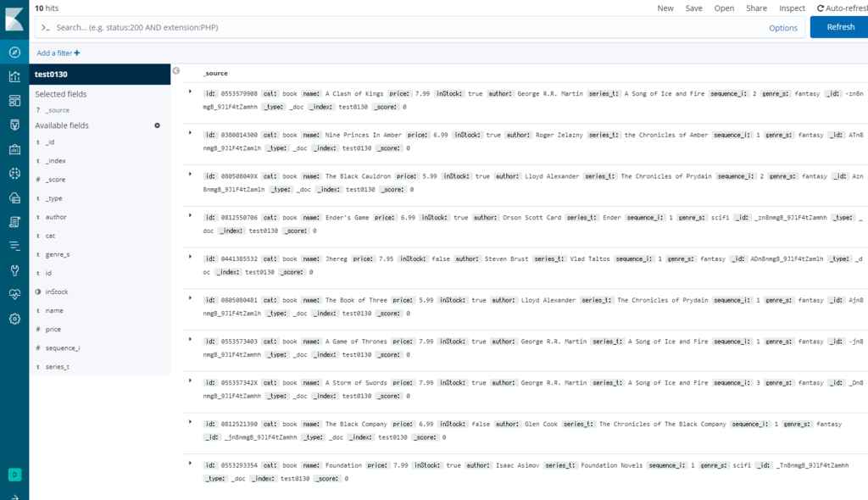Open the Canvas icon in sidebar
The image size is (868, 500).
coord(14,149)
